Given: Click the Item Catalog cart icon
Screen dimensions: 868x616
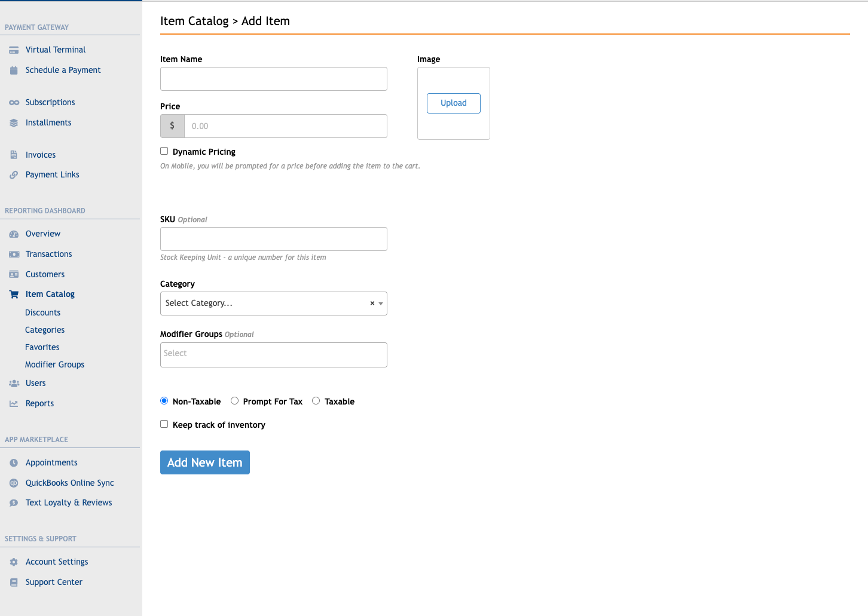Looking at the screenshot, I should 14,295.
